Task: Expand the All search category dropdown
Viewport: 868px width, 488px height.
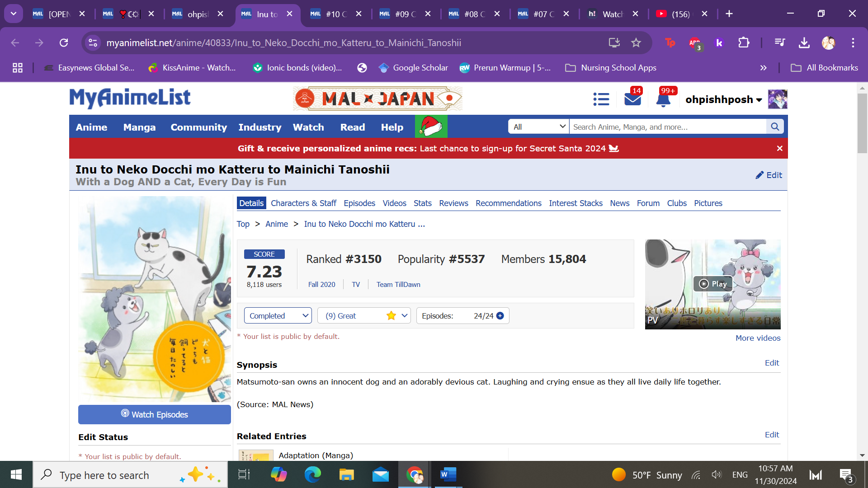Action: click(538, 127)
